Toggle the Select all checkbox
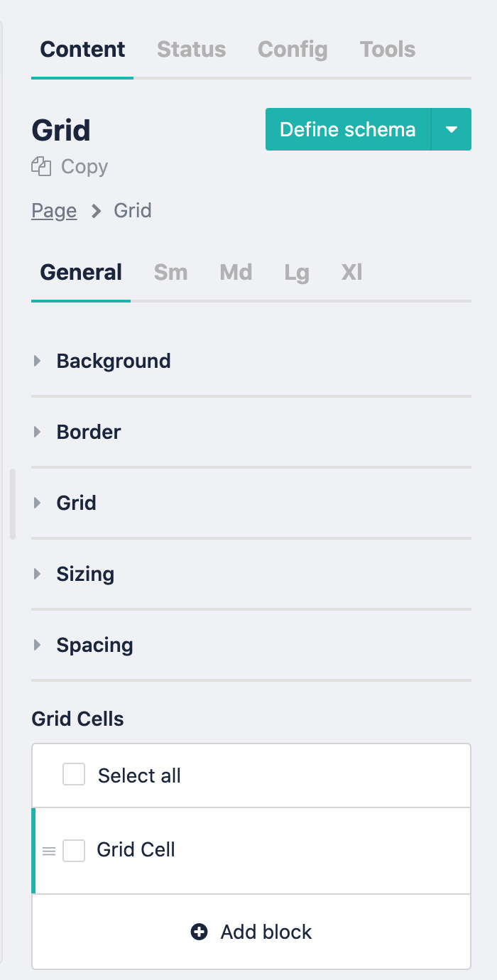Image resolution: width=497 pixels, height=980 pixels. tap(73, 775)
